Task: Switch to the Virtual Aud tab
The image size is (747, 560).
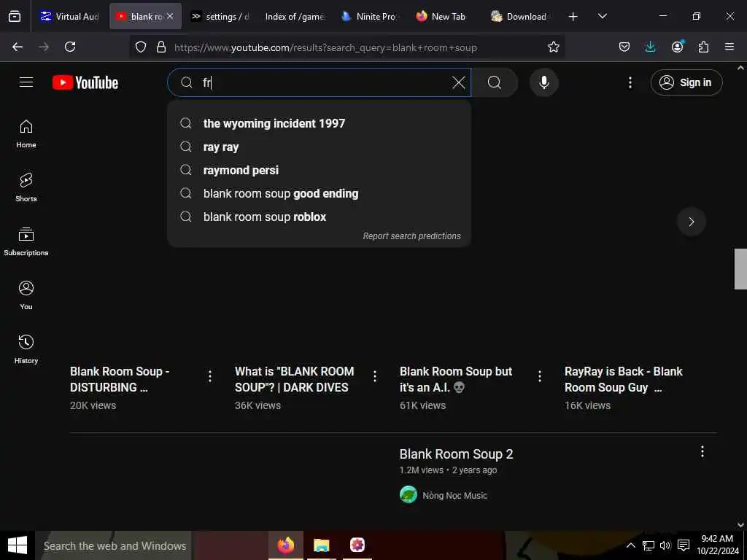Action: [71, 17]
